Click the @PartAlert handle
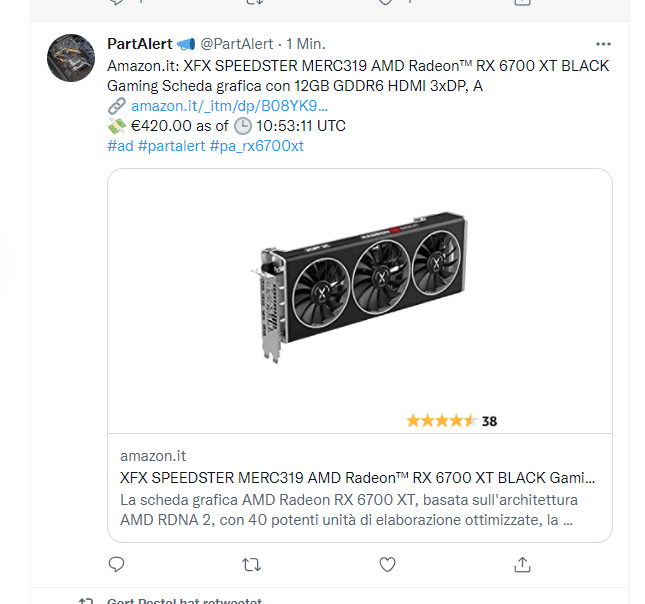Viewport: 645px width, 604px height. click(236, 45)
